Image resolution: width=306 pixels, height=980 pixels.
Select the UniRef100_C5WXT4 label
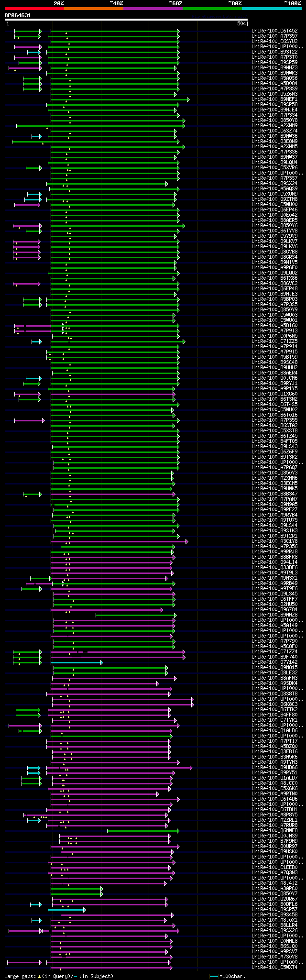[x=274, y=968]
